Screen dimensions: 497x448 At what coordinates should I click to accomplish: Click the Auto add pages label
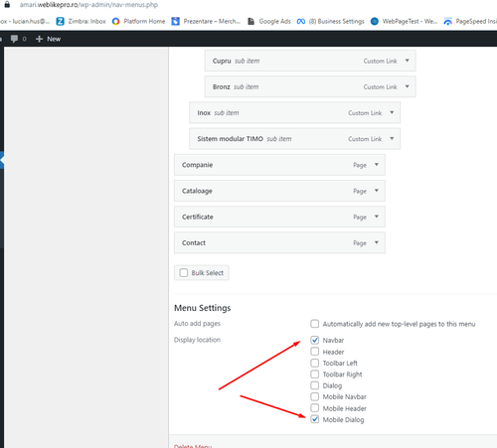click(197, 324)
